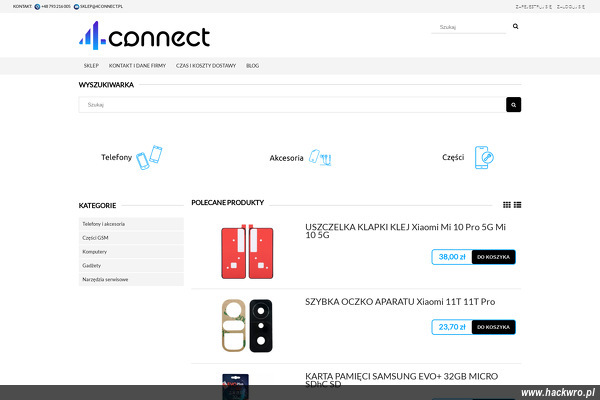Click the phone icon in contact bar
The image size is (600, 400).
[x=37, y=7]
